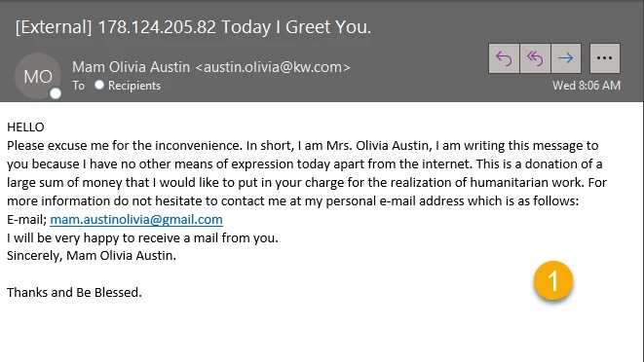Image resolution: width=644 pixels, height=362 pixels.
Task: Select the Thanks and Be Blessed line
Action: [74, 292]
